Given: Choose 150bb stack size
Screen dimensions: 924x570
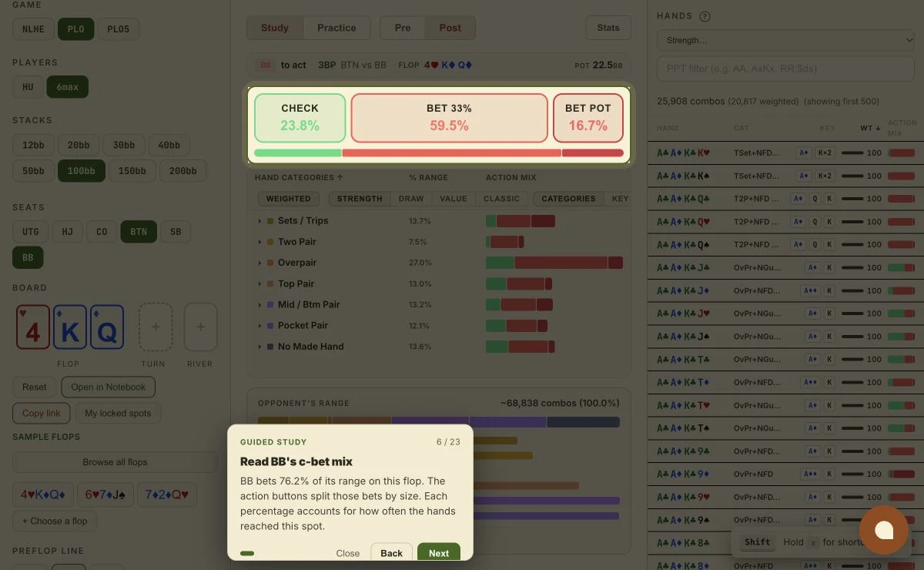Looking at the screenshot, I should pos(132,170).
